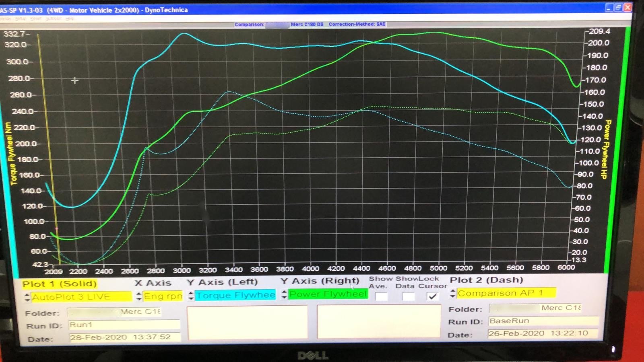Click the Run ID field containing Run1
Viewport: 644px width, 362px height.
(x=124, y=325)
